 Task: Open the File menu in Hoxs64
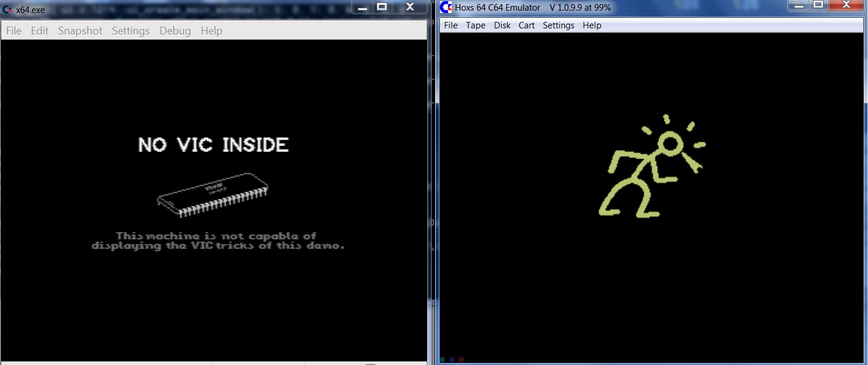451,25
